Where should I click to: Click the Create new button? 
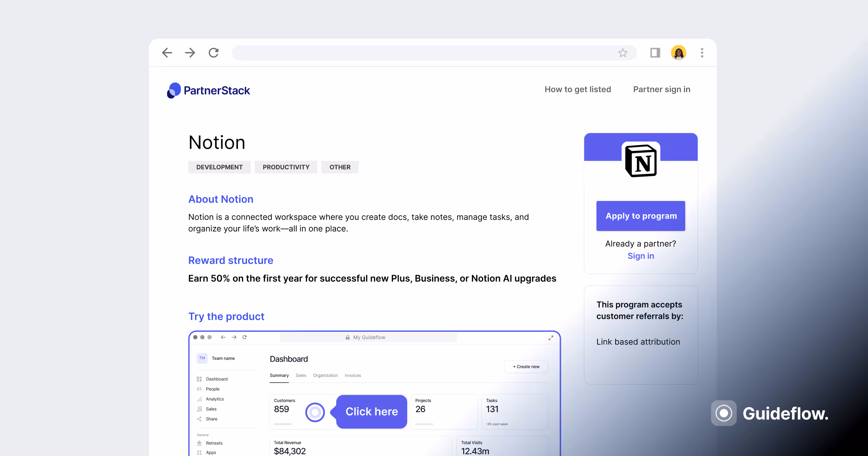[x=526, y=367]
